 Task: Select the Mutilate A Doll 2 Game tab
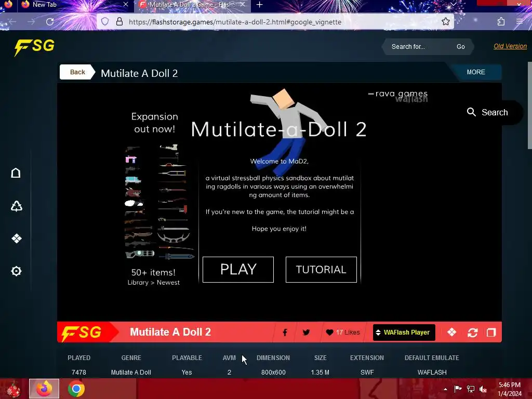(x=192, y=5)
